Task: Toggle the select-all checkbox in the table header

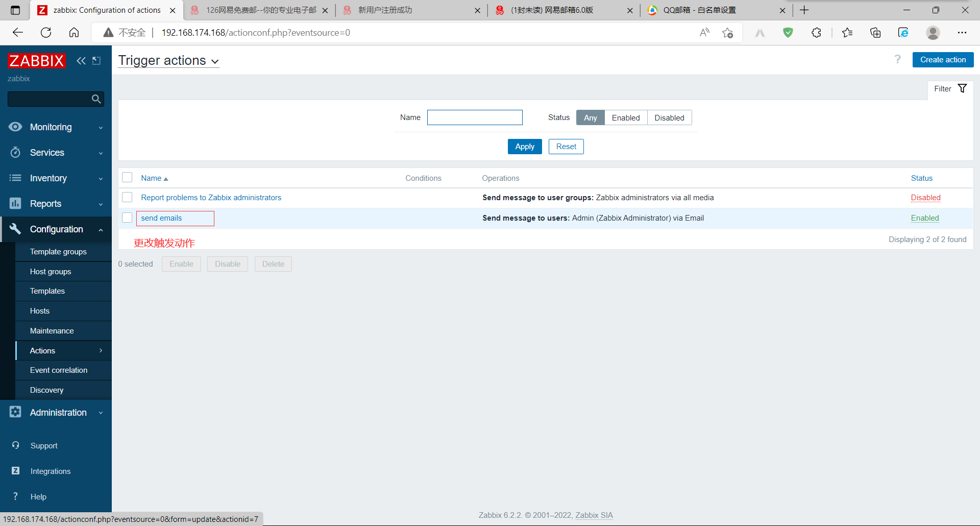Action: (x=127, y=177)
